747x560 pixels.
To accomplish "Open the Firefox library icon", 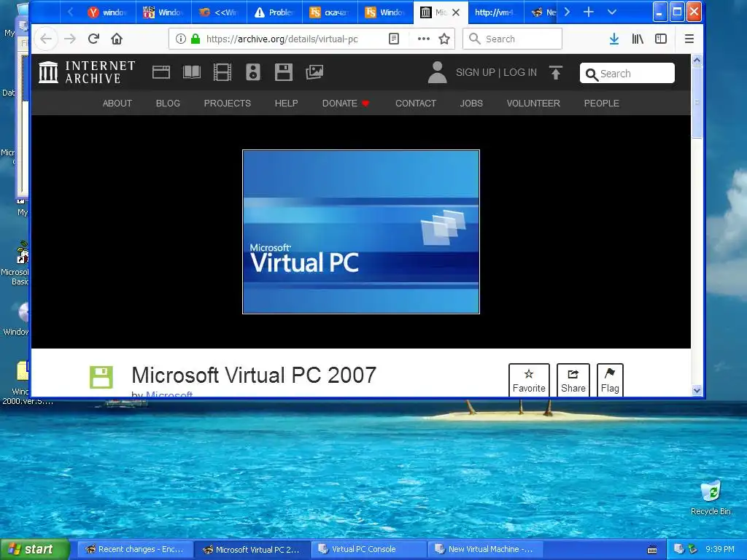I will (638, 39).
